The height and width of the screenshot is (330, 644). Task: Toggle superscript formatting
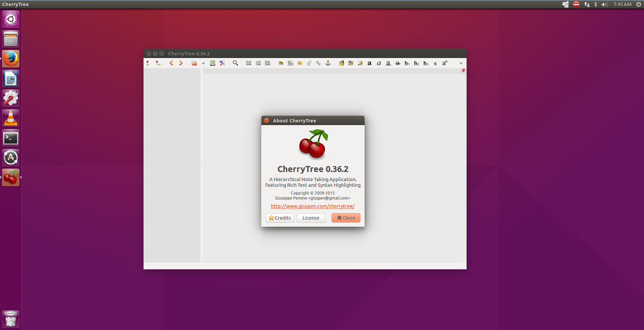click(x=445, y=63)
